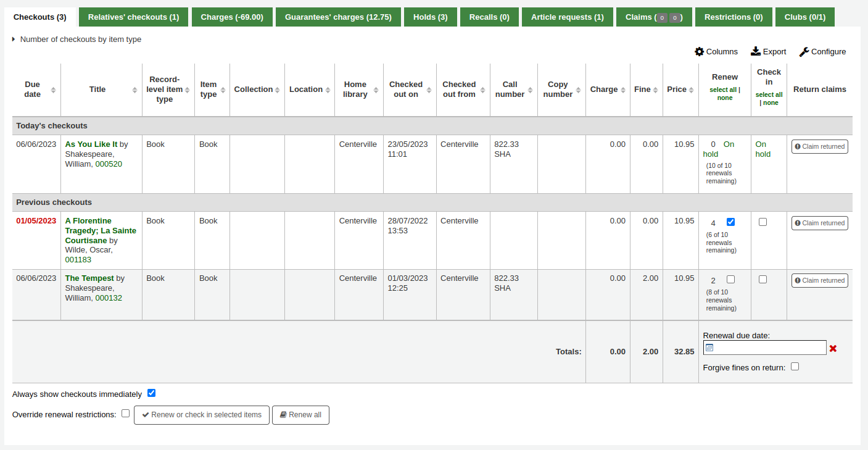The height and width of the screenshot is (450, 868).
Task: Sort table by Fine column arrows
Action: click(656, 90)
